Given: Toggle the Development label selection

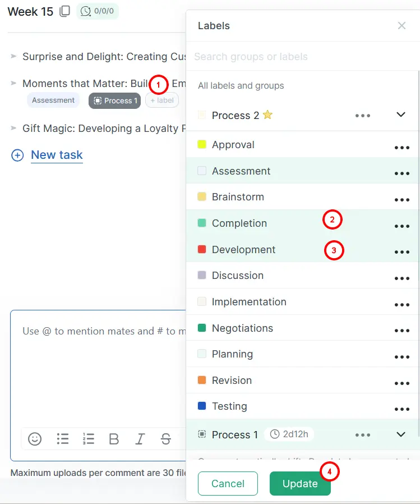Looking at the screenshot, I should click(243, 250).
